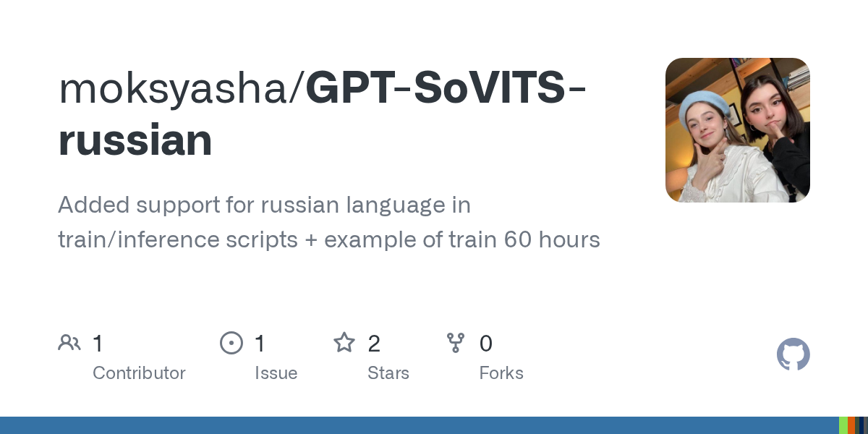Click the issue circle-dot icon
Image resolution: width=868 pixels, height=434 pixels.
coord(231,343)
